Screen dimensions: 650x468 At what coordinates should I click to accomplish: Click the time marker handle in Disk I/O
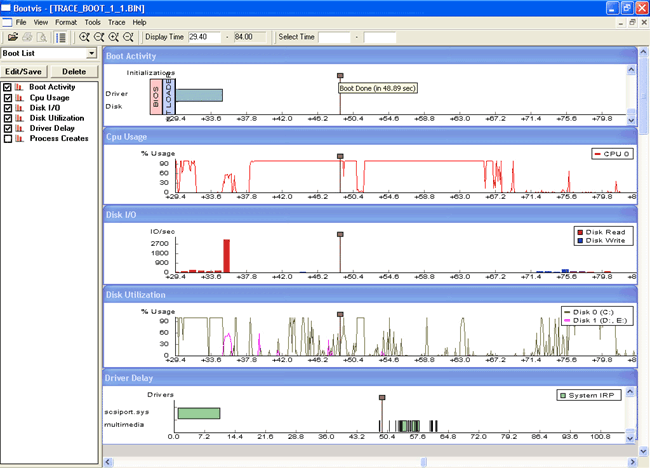[x=340, y=234]
